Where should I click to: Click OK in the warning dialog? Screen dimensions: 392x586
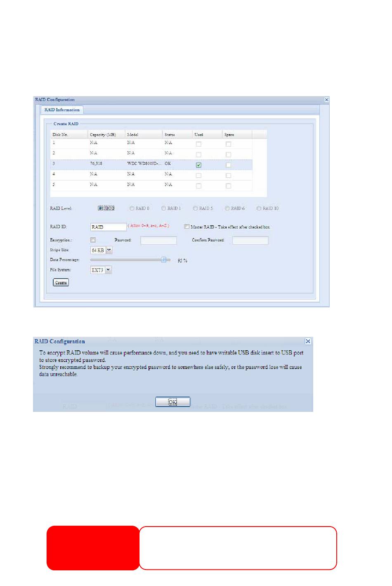(x=173, y=402)
